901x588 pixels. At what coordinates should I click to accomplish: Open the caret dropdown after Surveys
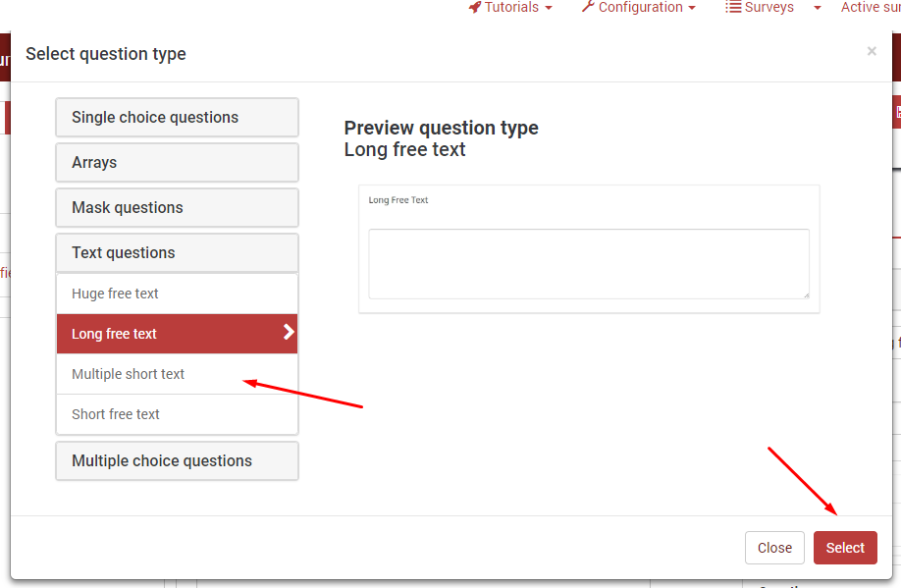(x=818, y=8)
